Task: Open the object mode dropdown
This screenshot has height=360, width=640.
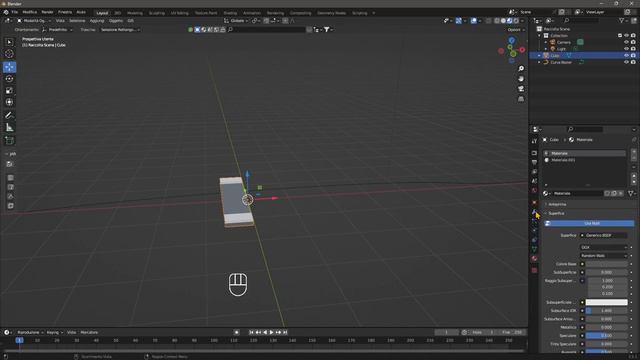Action: [x=34, y=20]
